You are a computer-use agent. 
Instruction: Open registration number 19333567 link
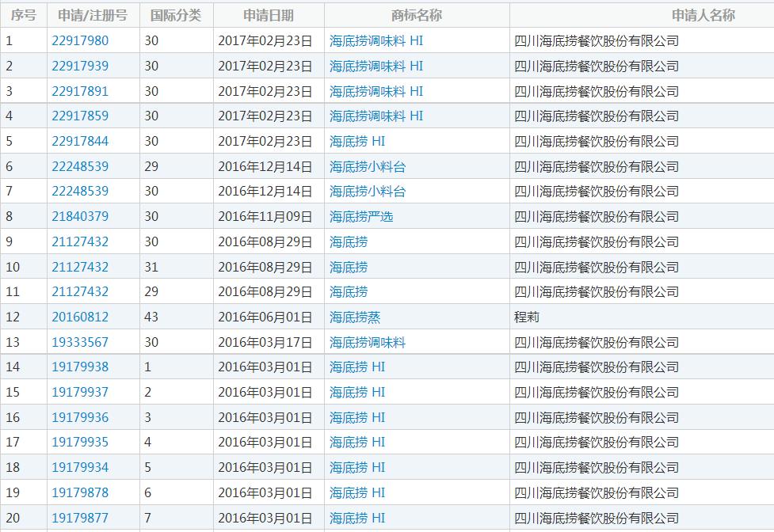80,342
